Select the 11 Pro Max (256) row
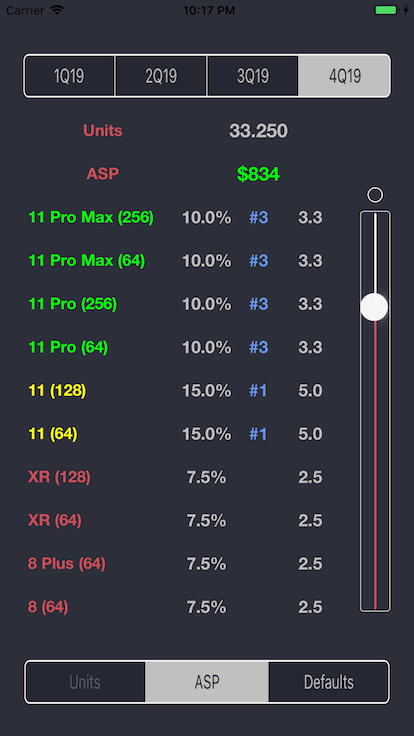This screenshot has width=414, height=736. [x=91, y=218]
